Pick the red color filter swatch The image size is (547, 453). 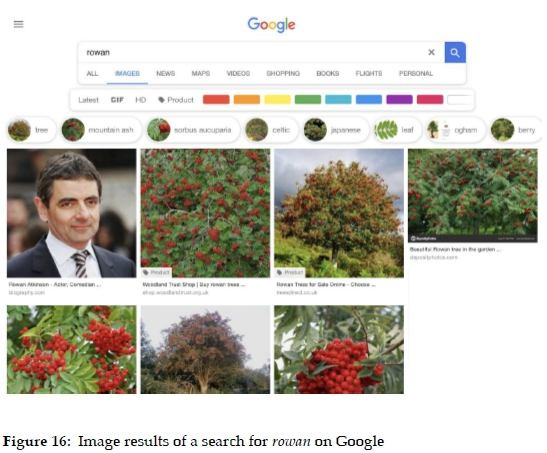(x=216, y=100)
